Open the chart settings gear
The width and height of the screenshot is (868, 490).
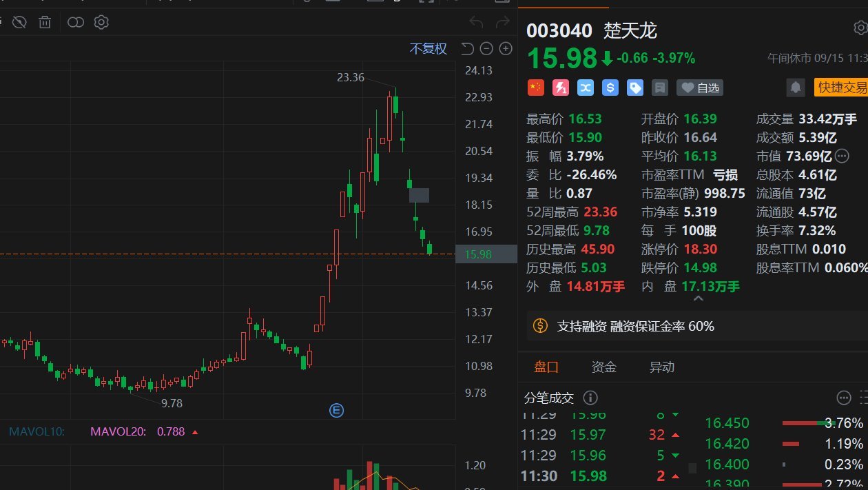coord(101,23)
